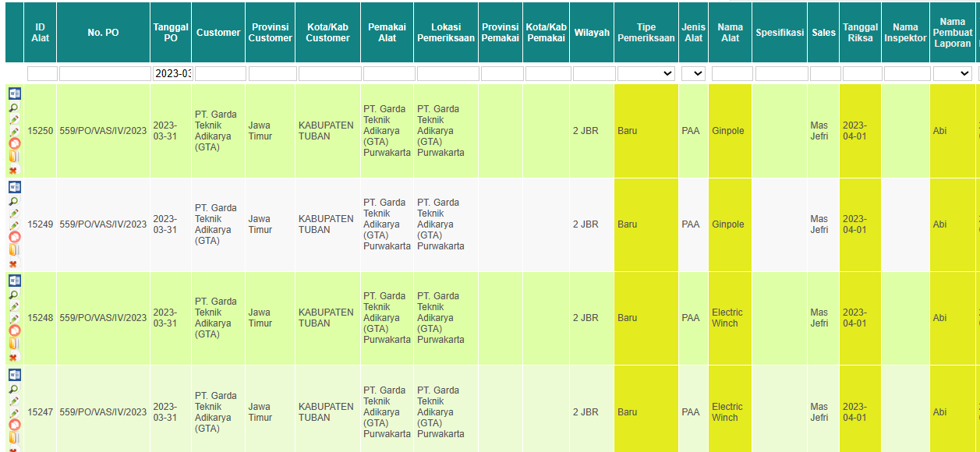Click Electric Winch in row 15248
The image size is (980, 452).
tap(727, 318)
